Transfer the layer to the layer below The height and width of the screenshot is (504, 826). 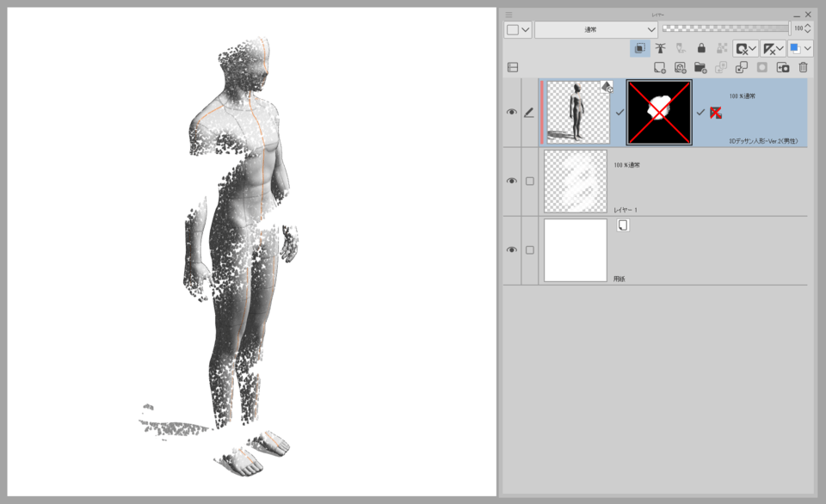719,67
